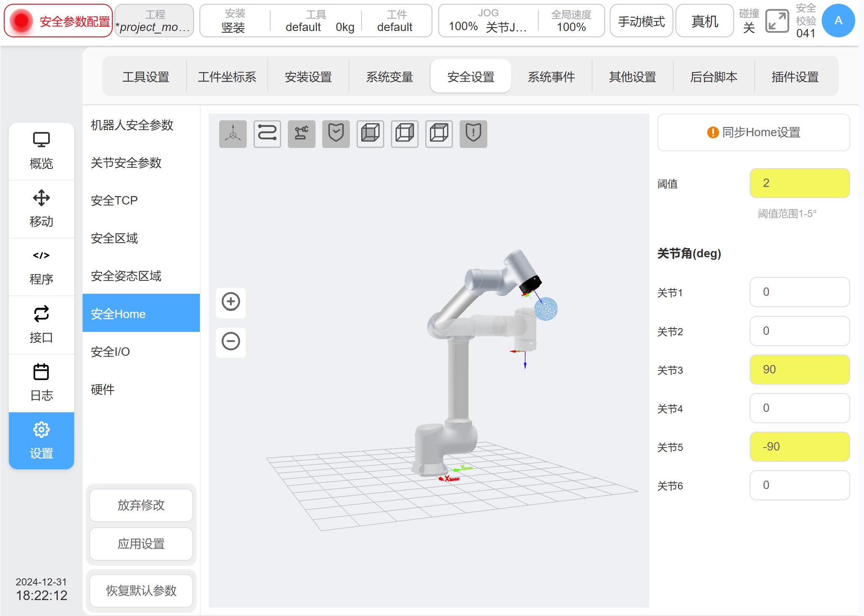Switch to the 安装设置 tab

click(308, 77)
